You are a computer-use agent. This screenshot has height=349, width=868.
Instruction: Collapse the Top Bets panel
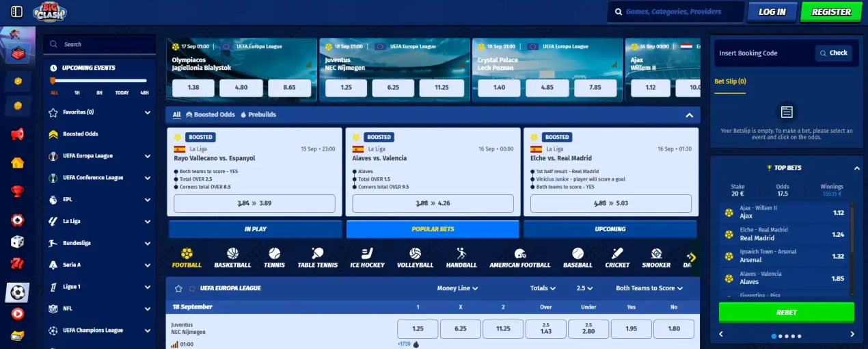(x=857, y=168)
